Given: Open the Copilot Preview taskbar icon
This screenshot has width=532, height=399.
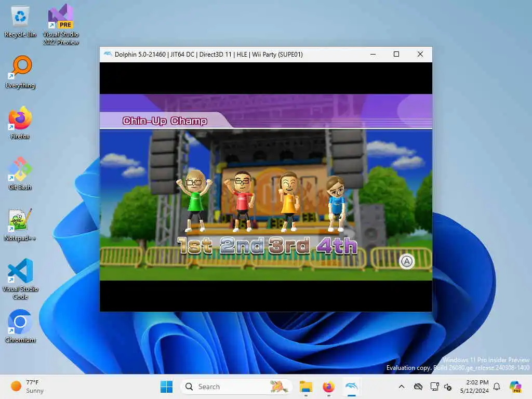Looking at the screenshot, I should point(515,387).
